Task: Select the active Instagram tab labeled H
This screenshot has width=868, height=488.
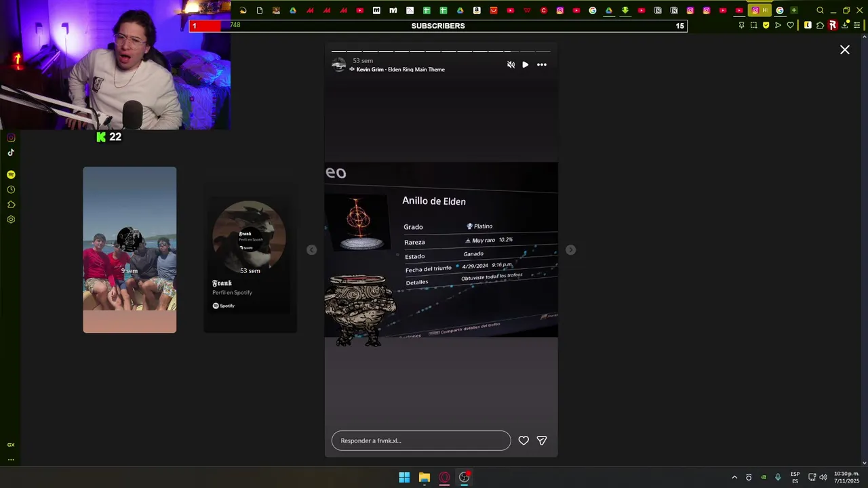Action: click(x=759, y=10)
